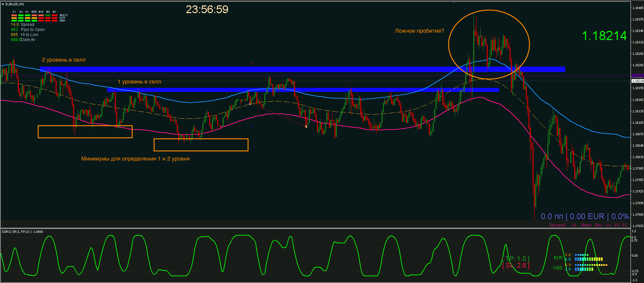Click the H1 timeframe label
Screen dimensions: 644x283
pyautogui.click(x=27, y=12)
